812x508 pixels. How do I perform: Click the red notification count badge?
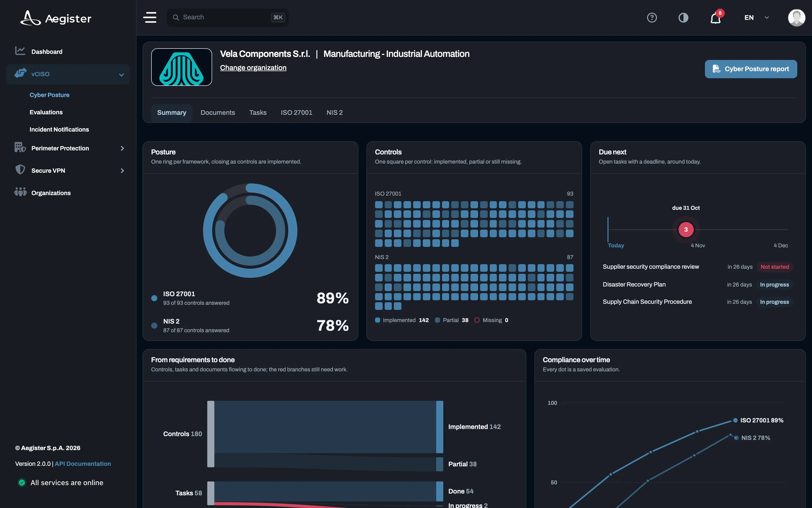(x=720, y=13)
